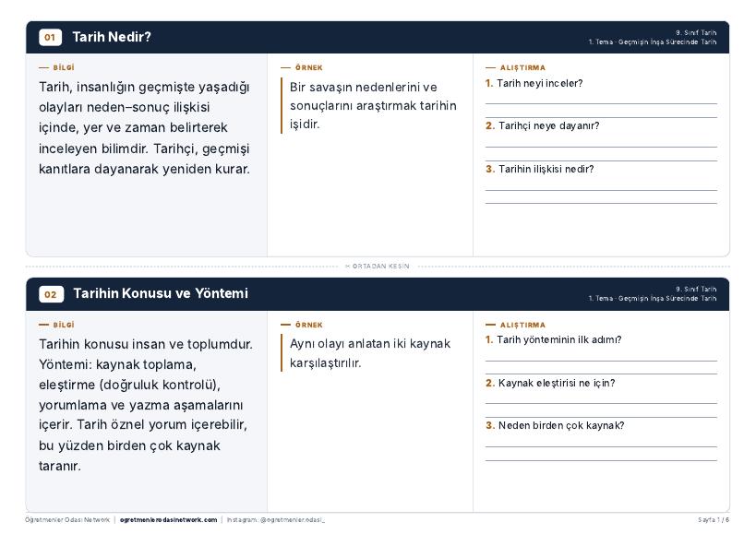Screen dimensions: 756x534
Task: Click the answer line under 'Tarih yönteminin ilk adımı?'
Action: (x=601, y=361)
